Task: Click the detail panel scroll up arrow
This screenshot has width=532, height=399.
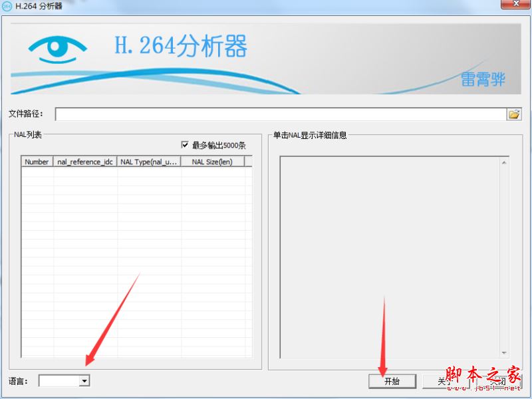Action: pos(504,163)
